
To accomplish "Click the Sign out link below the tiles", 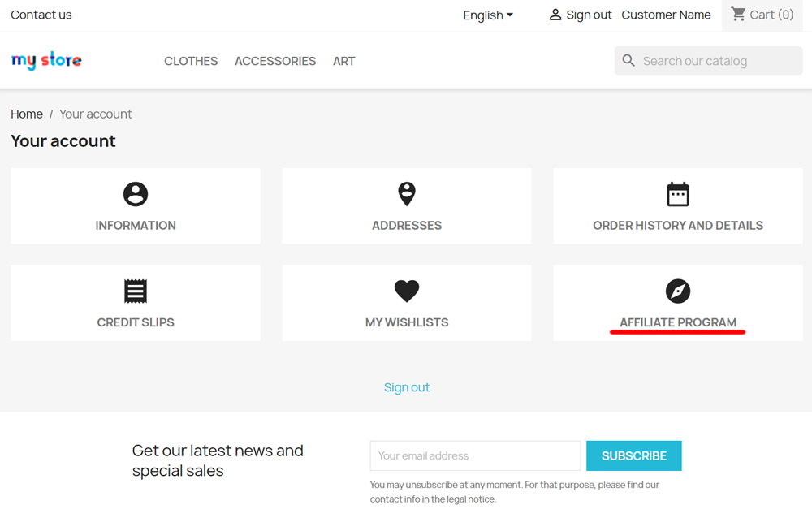I will click(x=406, y=387).
